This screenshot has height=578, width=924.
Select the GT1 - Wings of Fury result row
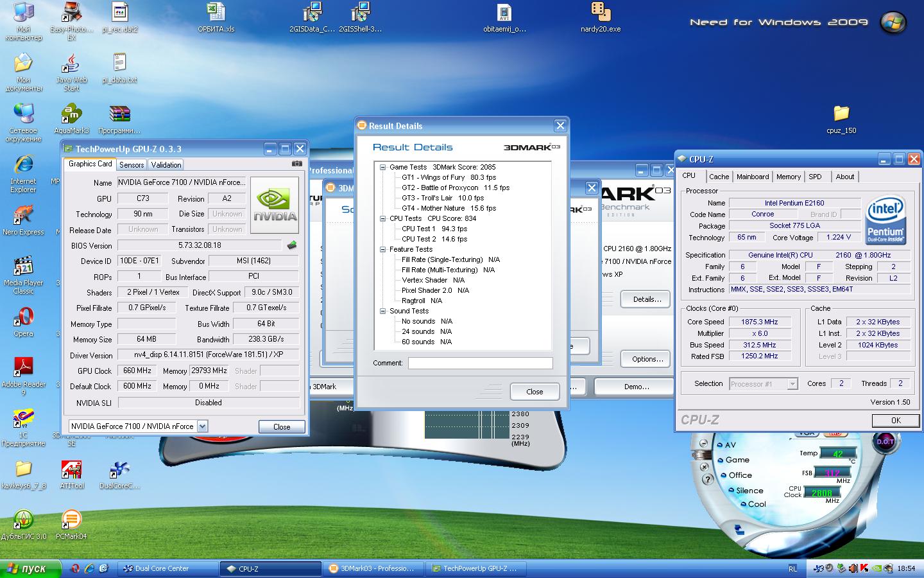coord(449,177)
